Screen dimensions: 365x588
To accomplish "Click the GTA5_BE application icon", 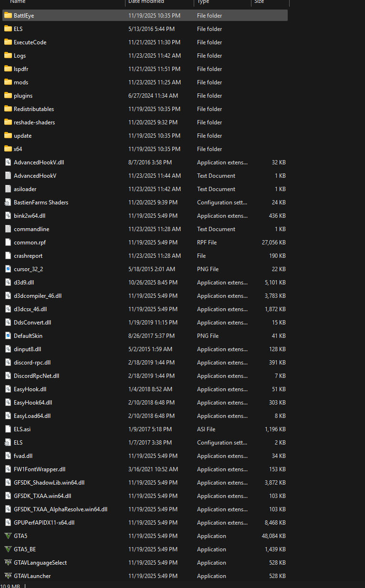I will click(x=8, y=549).
